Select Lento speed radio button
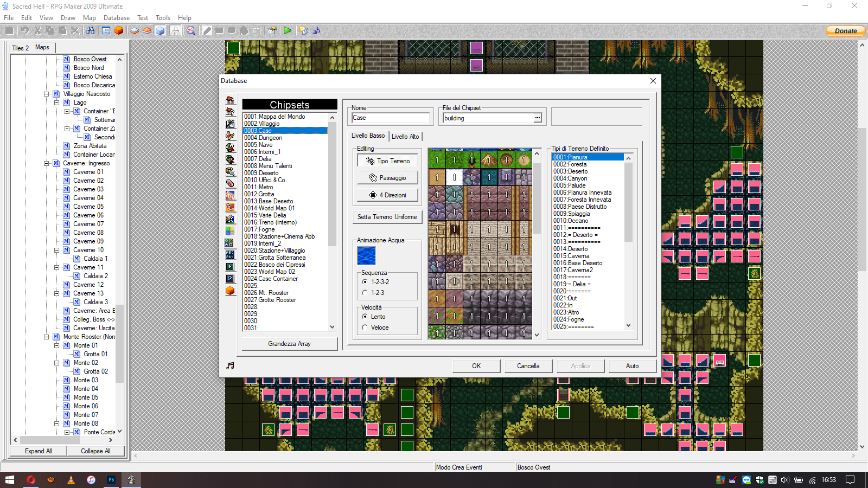 pos(365,317)
